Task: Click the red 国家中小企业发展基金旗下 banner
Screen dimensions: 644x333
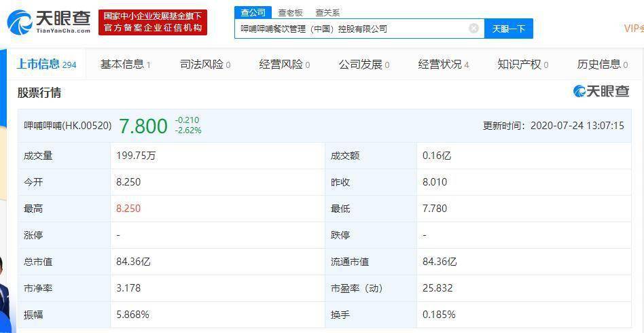Action: (x=153, y=22)
